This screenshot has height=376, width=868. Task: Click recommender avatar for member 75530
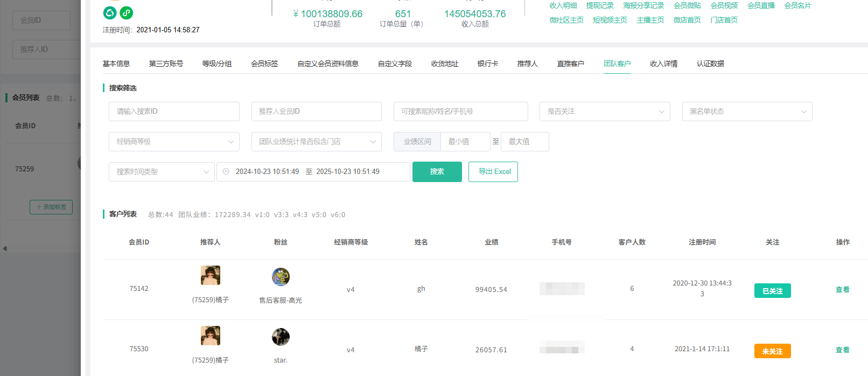click(x=211, y=336)
